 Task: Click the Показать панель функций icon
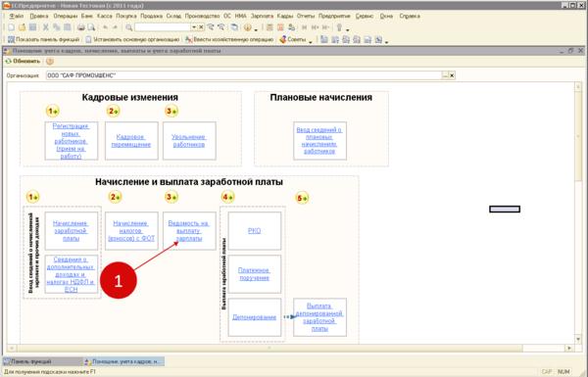pyautogui.click(x=11, y=39)
